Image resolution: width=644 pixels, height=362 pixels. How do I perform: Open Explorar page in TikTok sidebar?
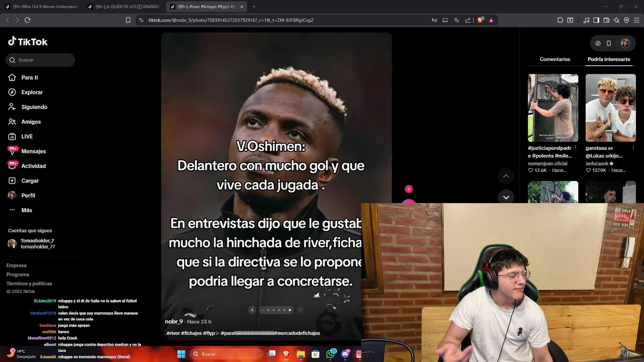tap(26, 93)
